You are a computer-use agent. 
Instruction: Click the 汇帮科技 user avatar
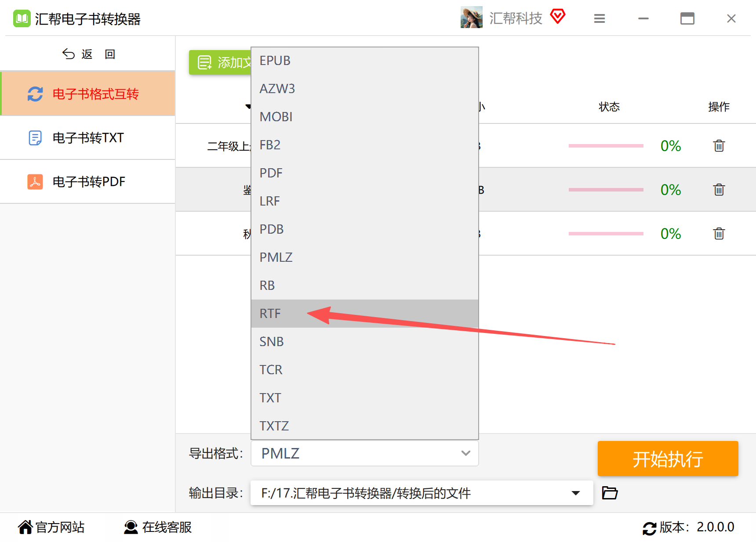[x=472, y=18]
